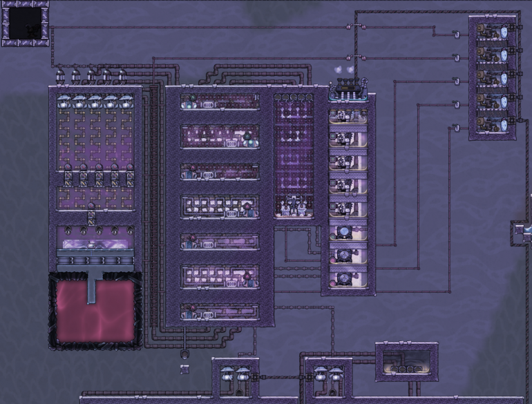532x404 pixels.
Task: Select the middle tank of five atop the left building
Action: [91, 77]
